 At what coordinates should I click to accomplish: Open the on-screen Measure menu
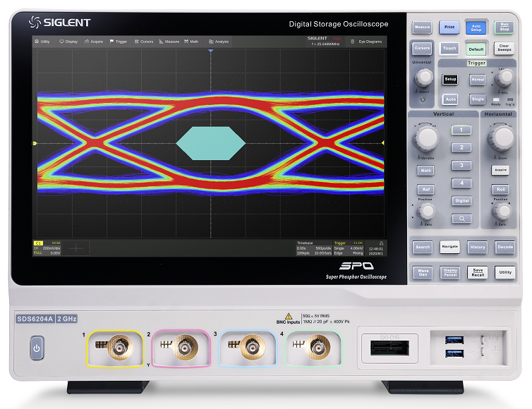point(169,42)
